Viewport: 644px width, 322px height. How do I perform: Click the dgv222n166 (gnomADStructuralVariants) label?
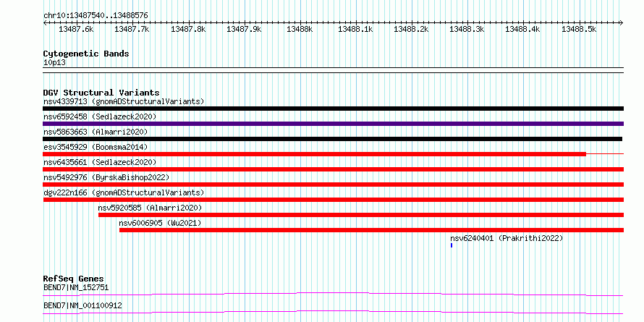pos(124,192)
